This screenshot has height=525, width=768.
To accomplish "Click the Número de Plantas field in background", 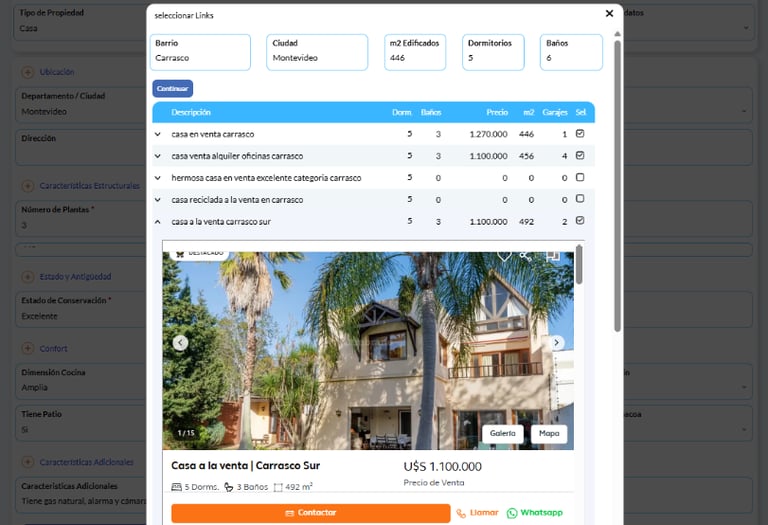I will 82,218.
